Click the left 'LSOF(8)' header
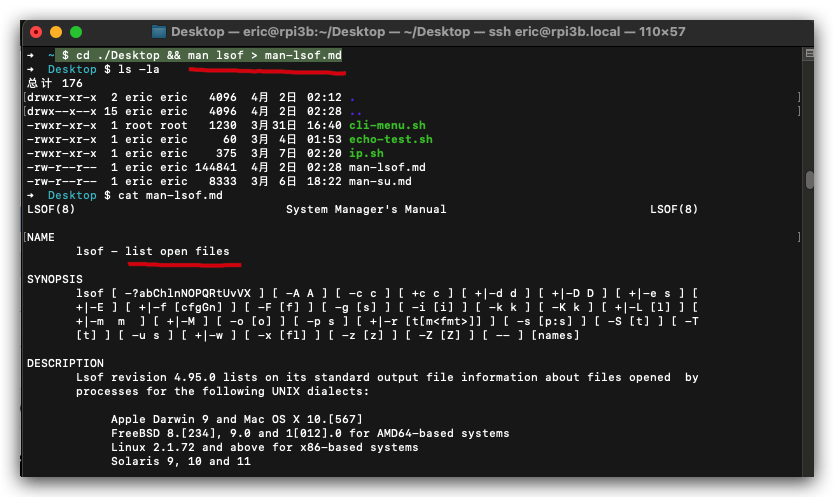834x497 pixels. click(x=51, y=209)
